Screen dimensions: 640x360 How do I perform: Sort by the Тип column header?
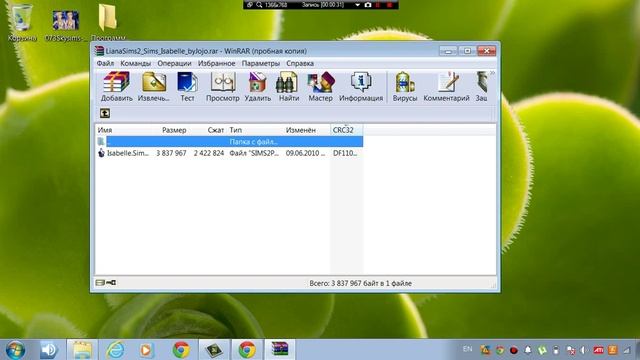click(236, 130)
